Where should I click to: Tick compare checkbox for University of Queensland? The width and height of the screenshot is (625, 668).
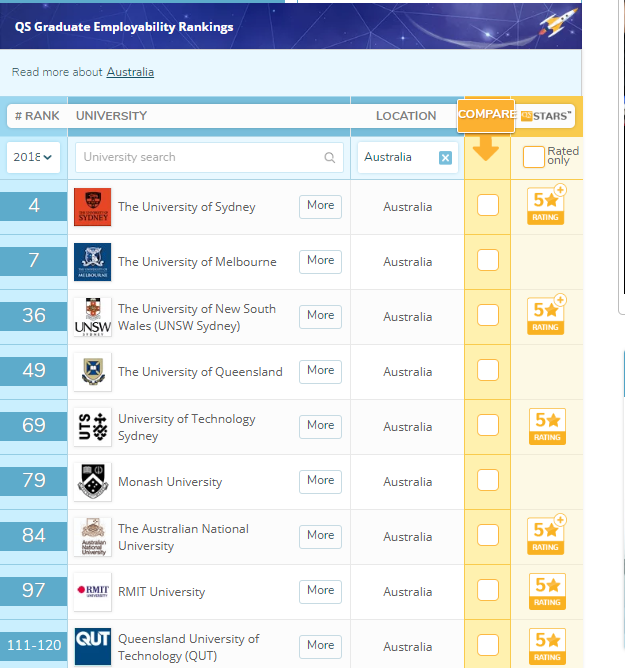tap(488, 370)
